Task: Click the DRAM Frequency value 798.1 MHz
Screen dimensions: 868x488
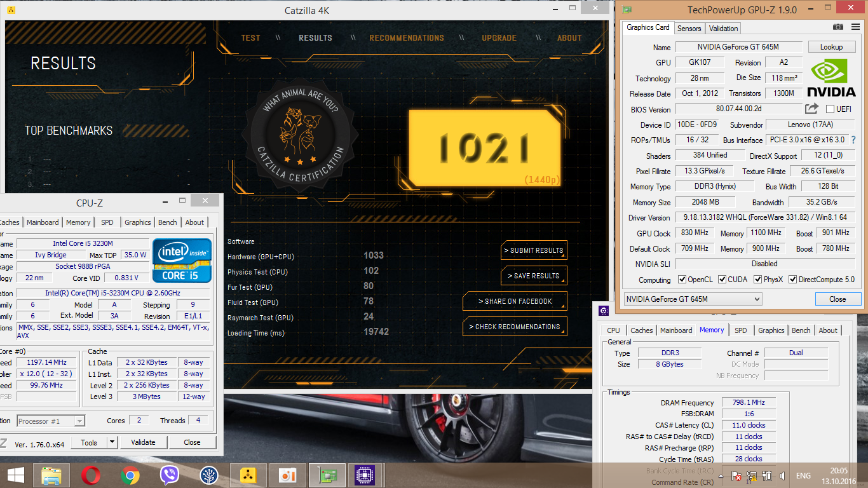Action: 749,402
